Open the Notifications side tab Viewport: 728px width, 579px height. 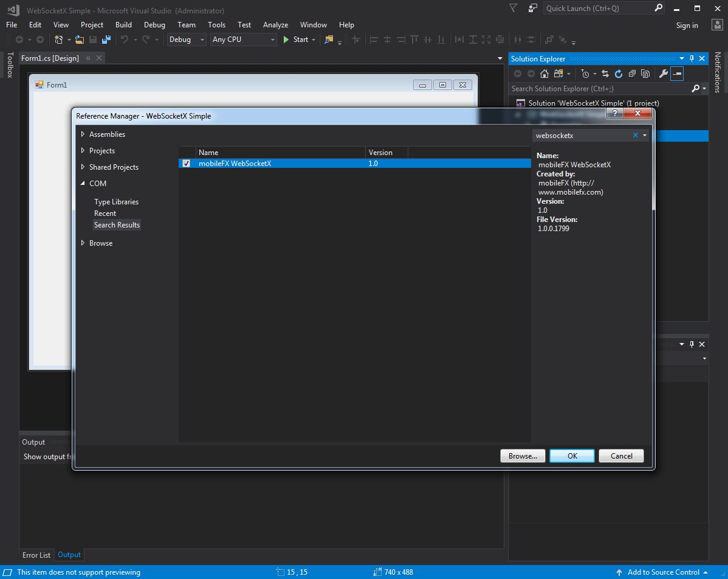click(718, 72)
